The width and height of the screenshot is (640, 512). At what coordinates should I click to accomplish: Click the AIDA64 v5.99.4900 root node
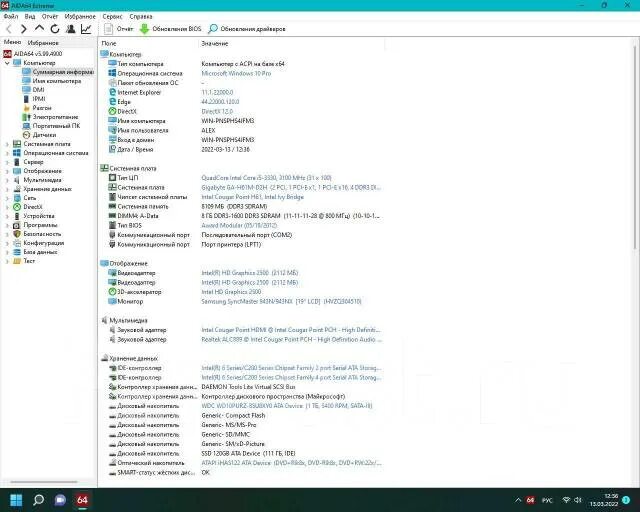(33, 53)
